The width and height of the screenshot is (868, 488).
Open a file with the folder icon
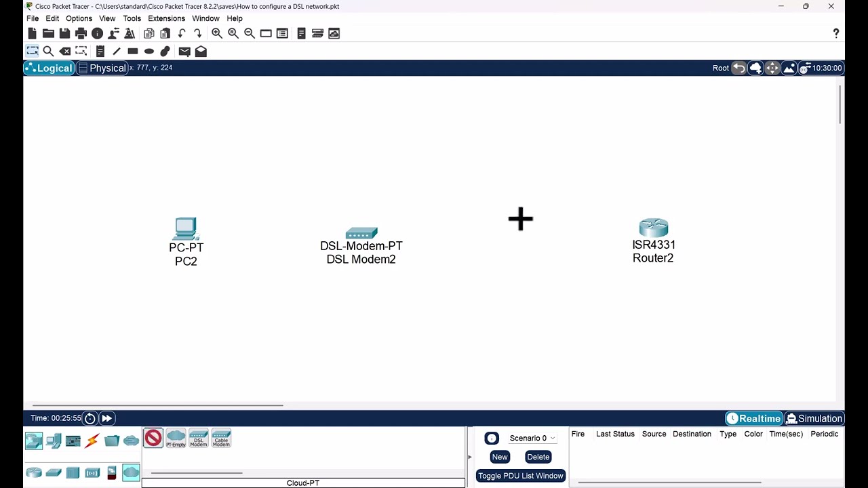pyautogui.click(x=48, y=33)
